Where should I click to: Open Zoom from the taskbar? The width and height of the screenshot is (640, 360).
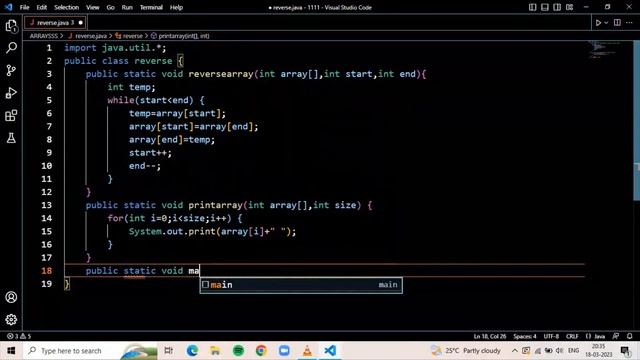[284, 350]
